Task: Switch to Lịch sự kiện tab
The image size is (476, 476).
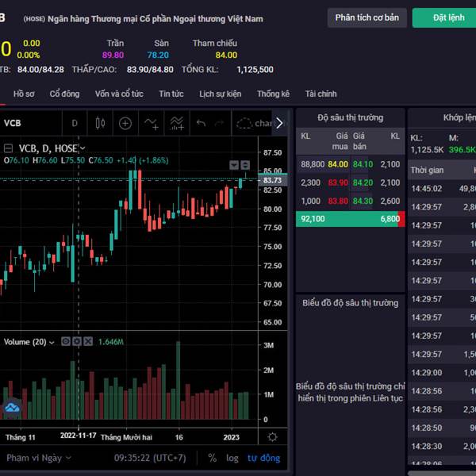Action: 220,94
